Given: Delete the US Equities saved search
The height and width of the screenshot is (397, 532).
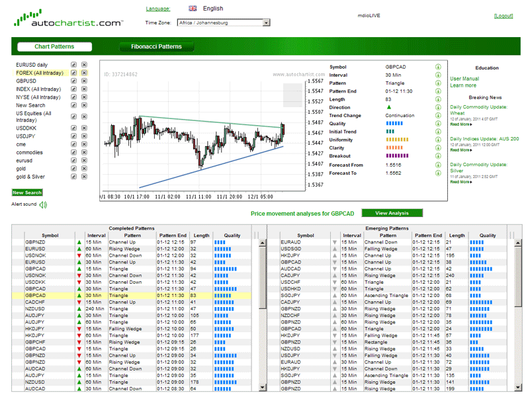Looking at the screenshot, I should coord(84,116).
